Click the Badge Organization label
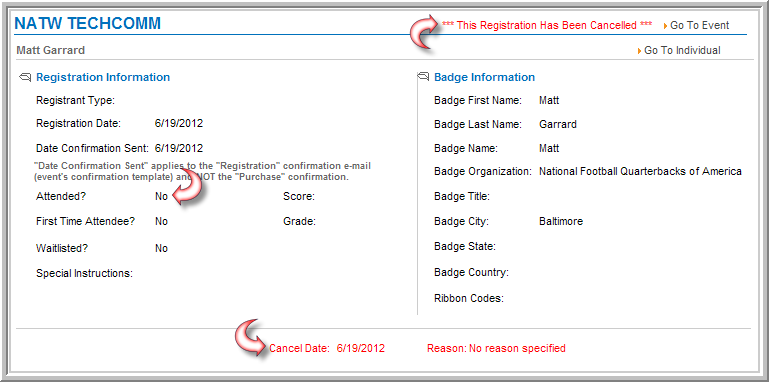Viewport: 769px width, 382px height. coord(483,172)
